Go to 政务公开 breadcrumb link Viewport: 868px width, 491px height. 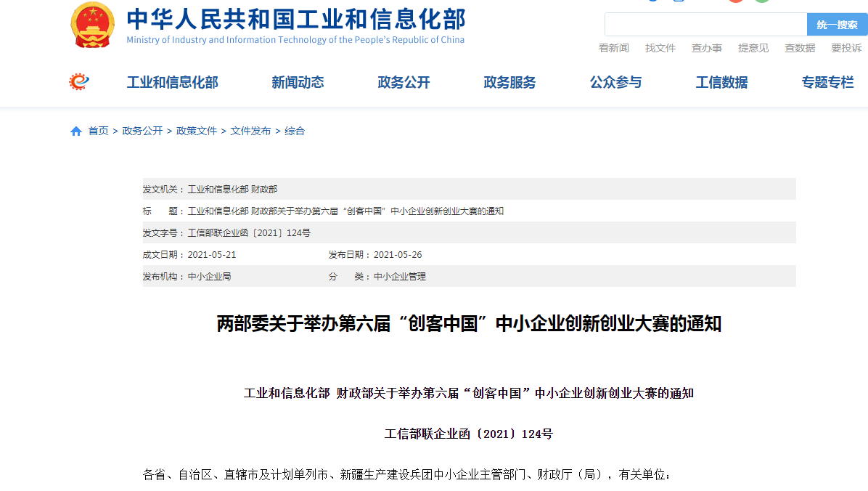142,131
